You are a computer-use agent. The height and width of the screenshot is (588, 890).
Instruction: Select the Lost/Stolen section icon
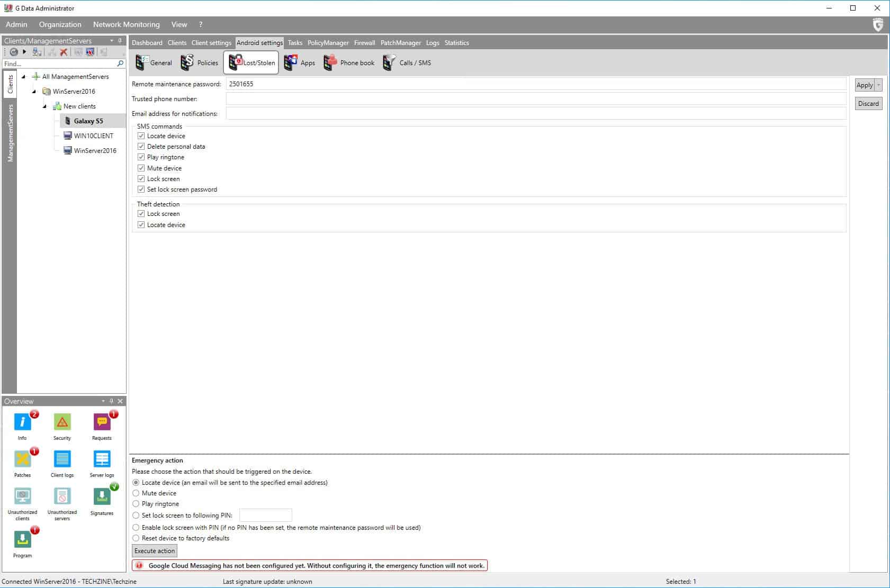click(x=235, y=62)
